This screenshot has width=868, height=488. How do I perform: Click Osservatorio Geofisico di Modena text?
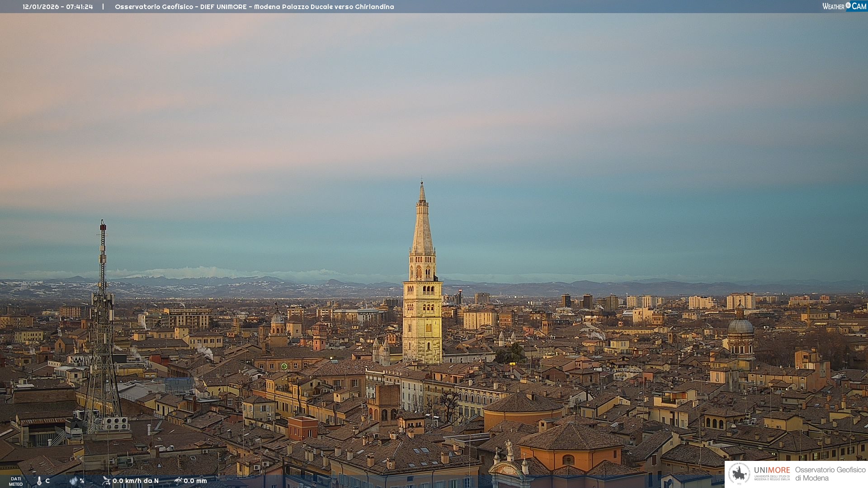(x=830, y=474)
